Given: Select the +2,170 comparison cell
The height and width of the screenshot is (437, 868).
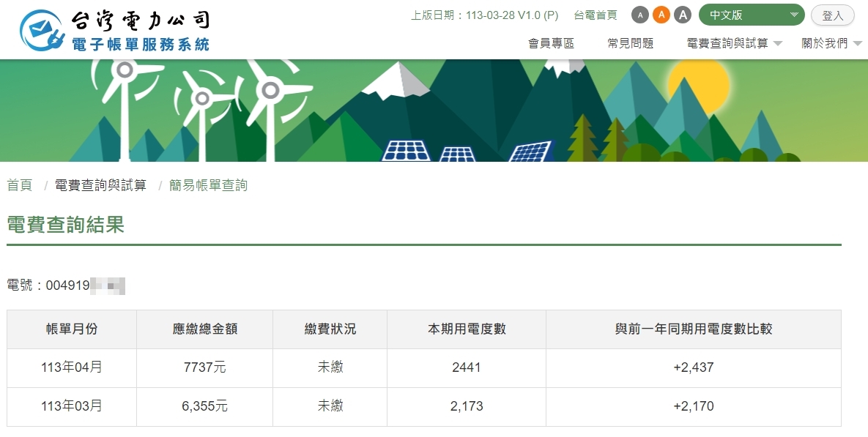Looking at the screenshot, I should pyautogui.click(x=693, y=406).
